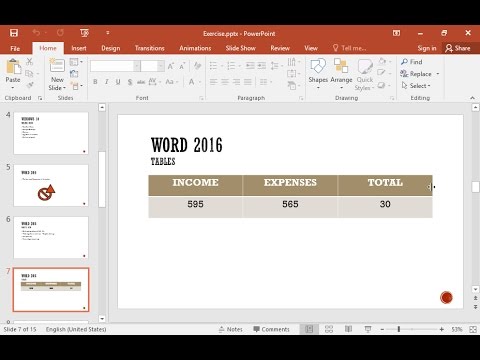Decrease font size icon
The image size is (480, 360).
click(182, 66)
